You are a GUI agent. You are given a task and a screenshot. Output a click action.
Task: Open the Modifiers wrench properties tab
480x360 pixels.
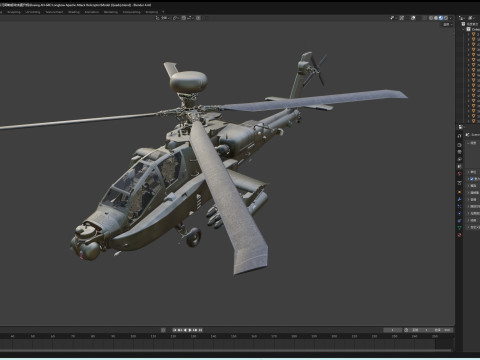[459, 199]
